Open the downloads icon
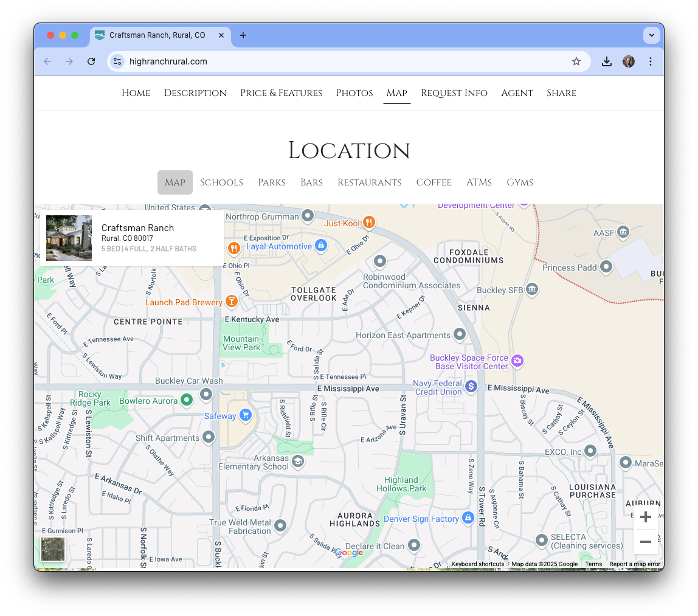Screen dimensions: 698x616 coord(607,61)
